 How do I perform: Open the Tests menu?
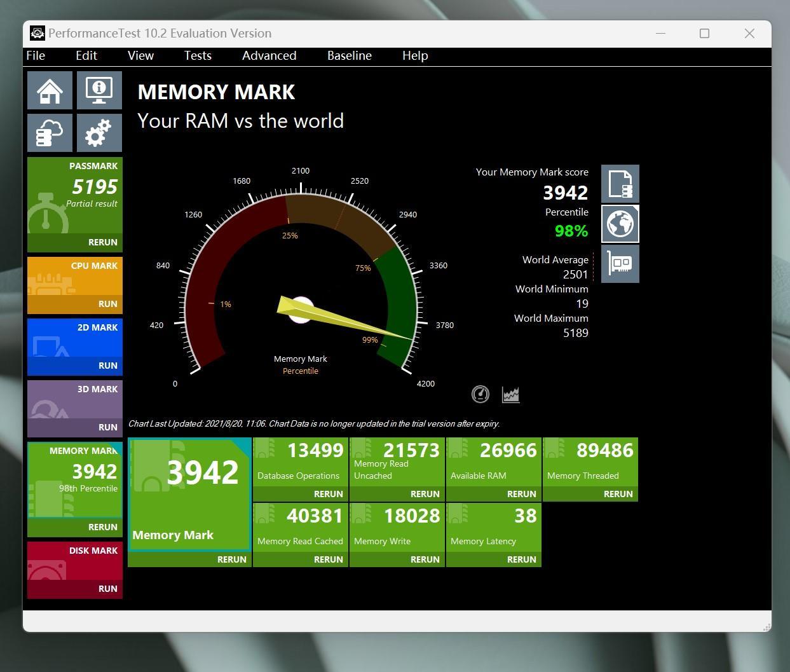click(x=198, y=56)
